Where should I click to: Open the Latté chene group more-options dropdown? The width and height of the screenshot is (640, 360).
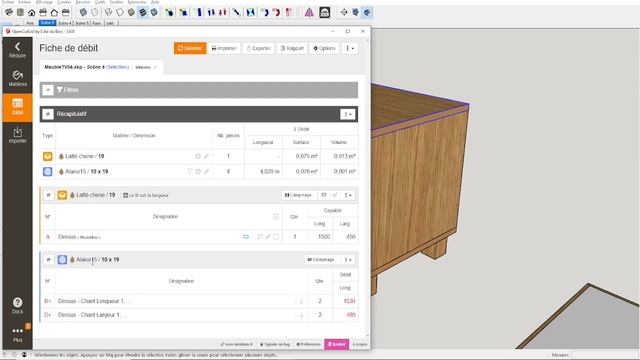point(348,195)
